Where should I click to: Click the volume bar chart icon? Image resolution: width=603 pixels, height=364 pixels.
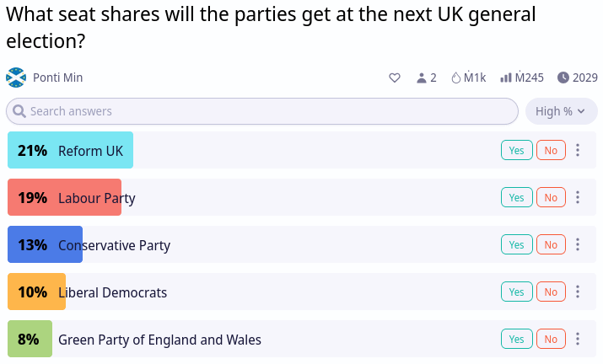(x=506, y=78)
